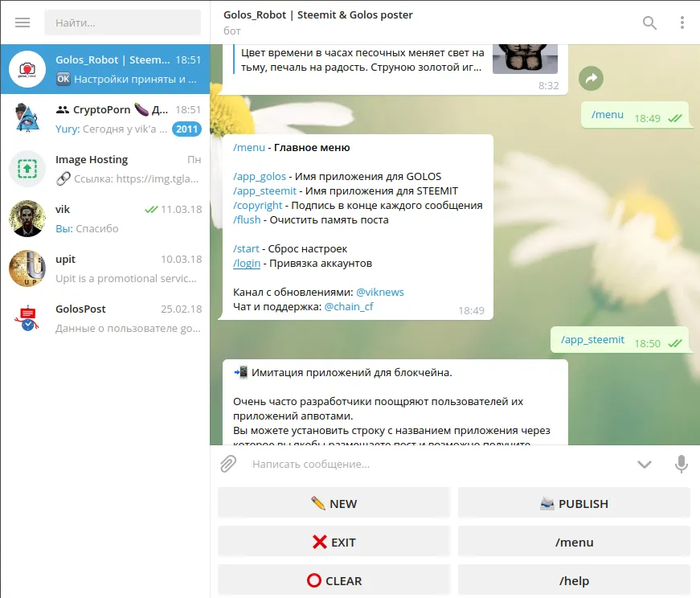Open the @viknews channel link
Screen dimensions: 700x598
(380, 292)
